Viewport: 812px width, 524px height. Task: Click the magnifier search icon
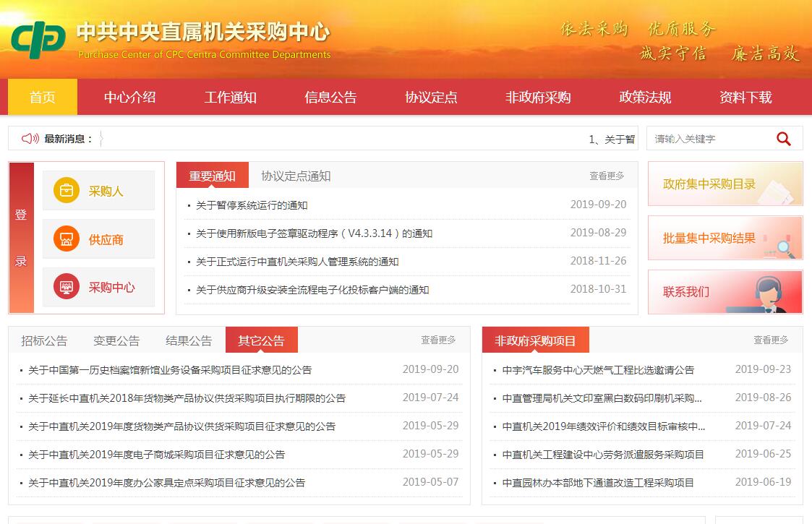pos(783,139)
